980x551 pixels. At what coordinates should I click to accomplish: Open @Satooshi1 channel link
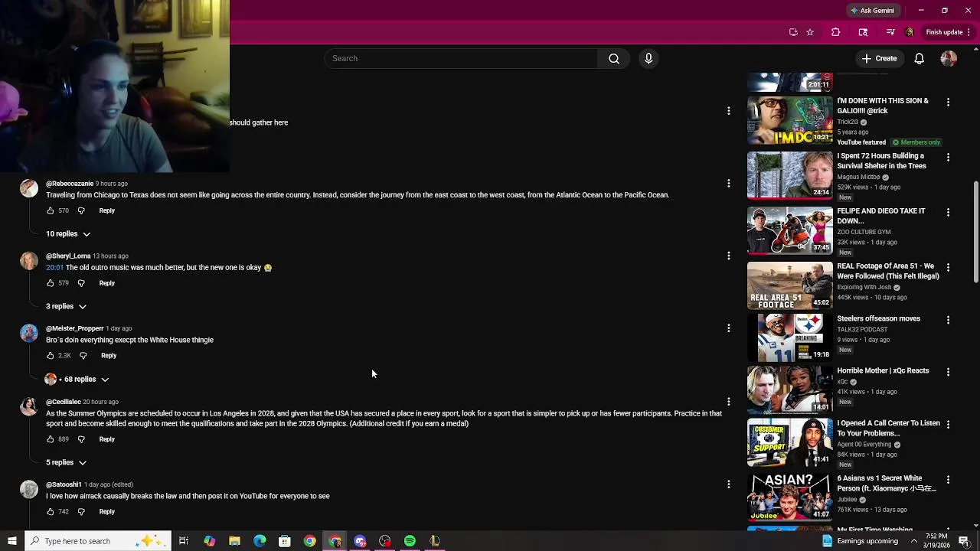64,484
